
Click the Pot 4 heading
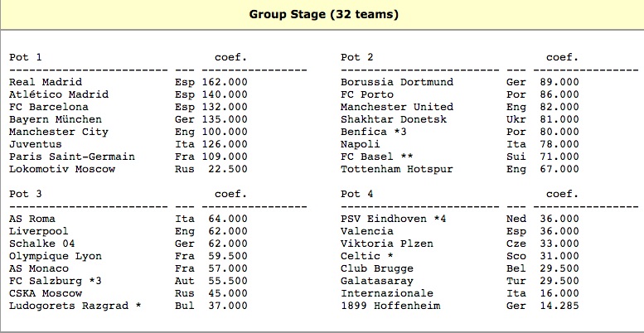[x=357, y=194]
